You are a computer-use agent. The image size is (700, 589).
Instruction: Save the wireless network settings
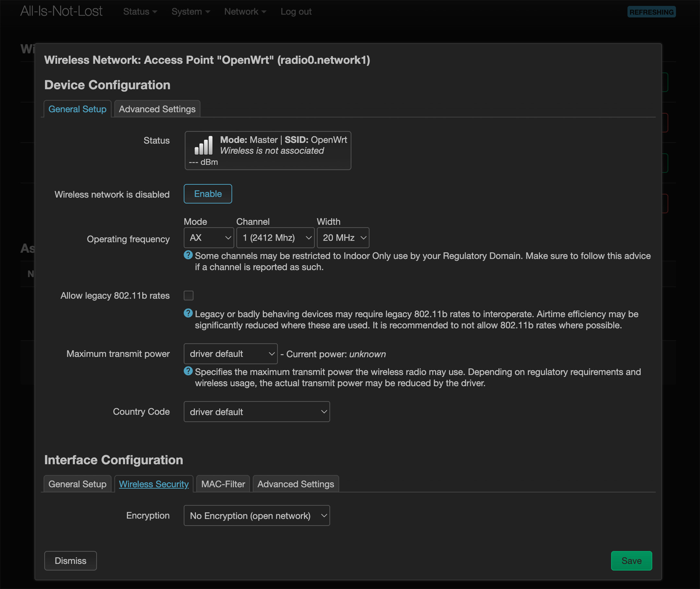coord(631,560)
